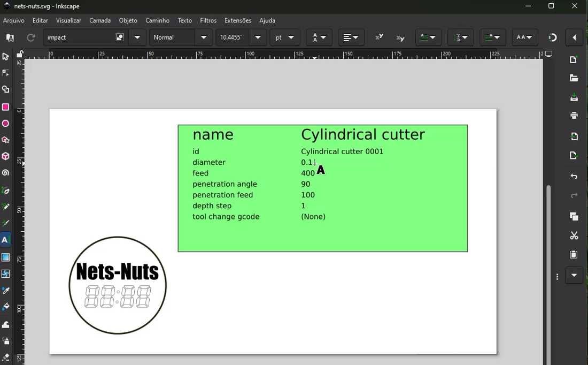Toggle superscript formatting
The width and height of the screenshot is (588, 365).
[379, 37]
